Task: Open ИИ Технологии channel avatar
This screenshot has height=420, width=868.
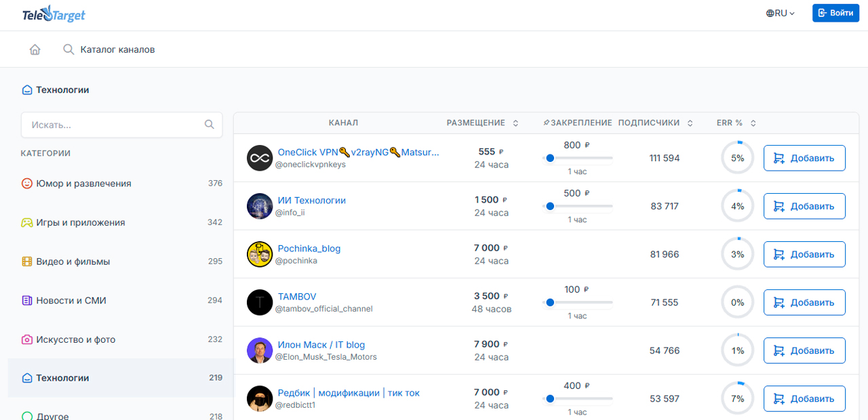Action: click(259, 206)
